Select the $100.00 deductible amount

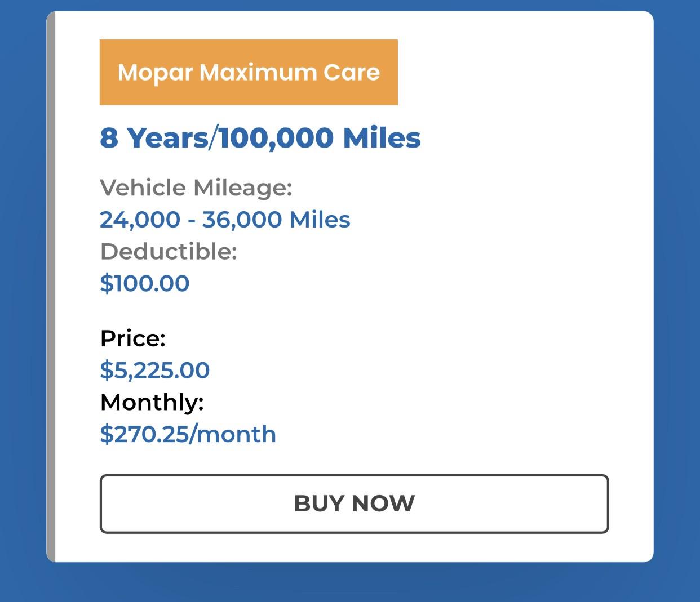[145, 283]
